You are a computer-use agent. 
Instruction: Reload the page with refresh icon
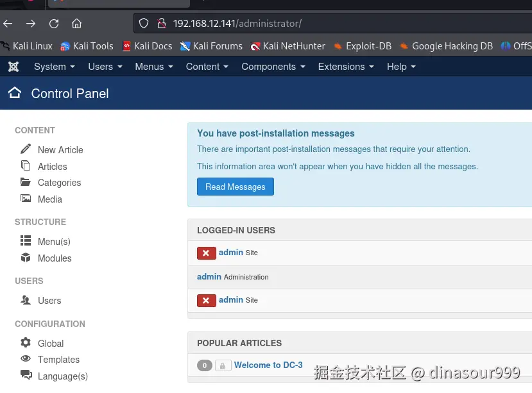pos(54,23)
